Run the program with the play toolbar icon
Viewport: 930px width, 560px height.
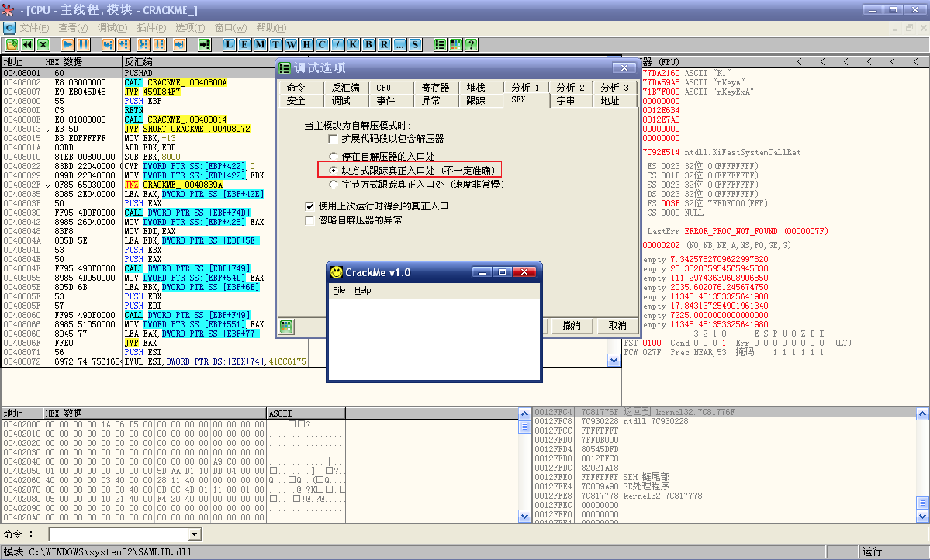tap(67, 45)
